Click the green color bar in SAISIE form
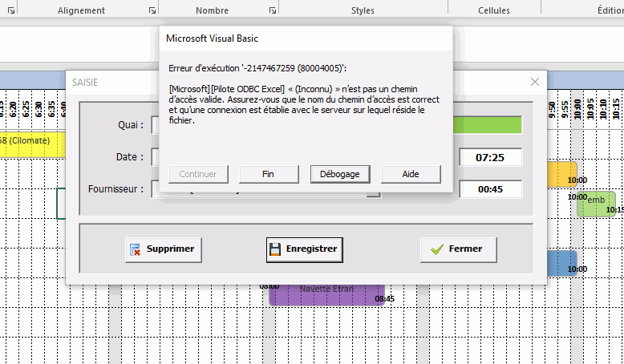 click(487, 125)
